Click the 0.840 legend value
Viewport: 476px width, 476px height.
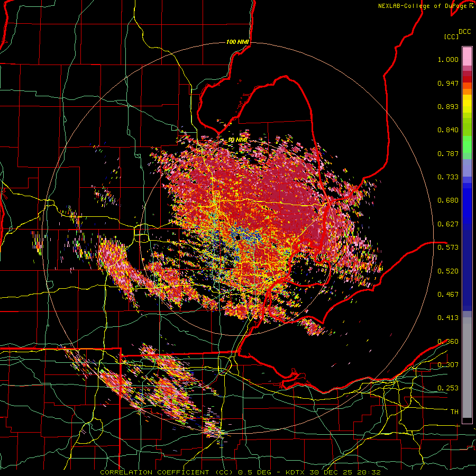tap(448, 130)
